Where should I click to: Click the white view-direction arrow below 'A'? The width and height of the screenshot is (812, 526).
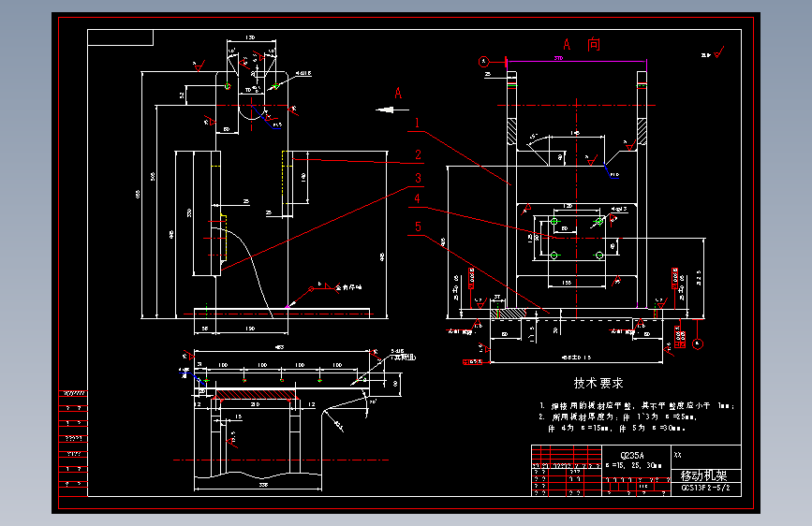[392, 110]
